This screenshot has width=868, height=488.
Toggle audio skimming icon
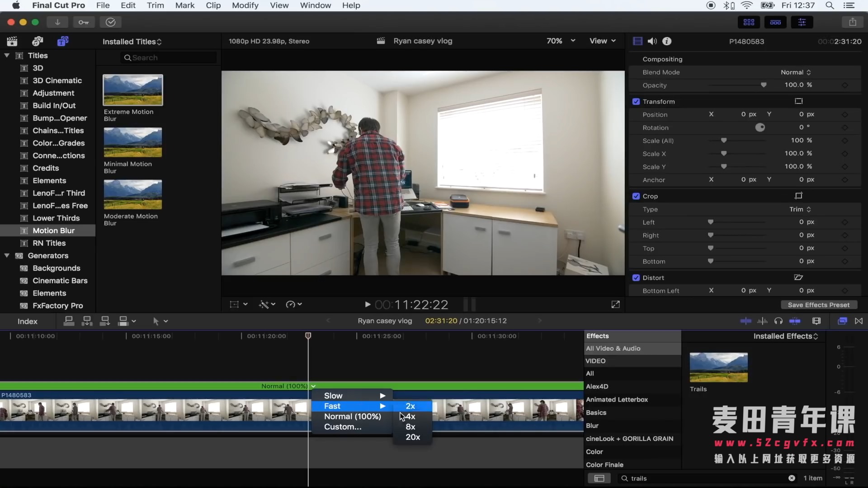coord(762,321)
